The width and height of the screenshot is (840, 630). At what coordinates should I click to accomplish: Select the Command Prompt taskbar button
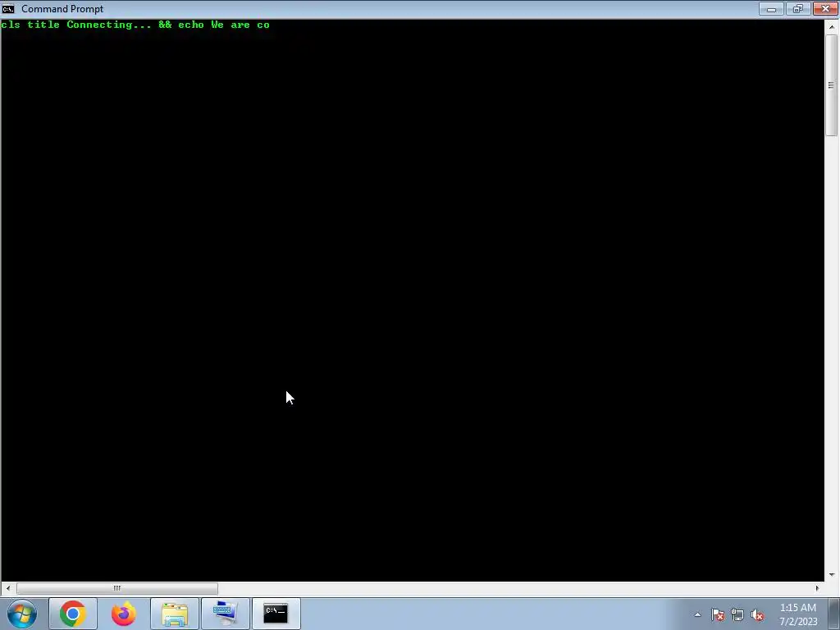[x=276, y=614]
